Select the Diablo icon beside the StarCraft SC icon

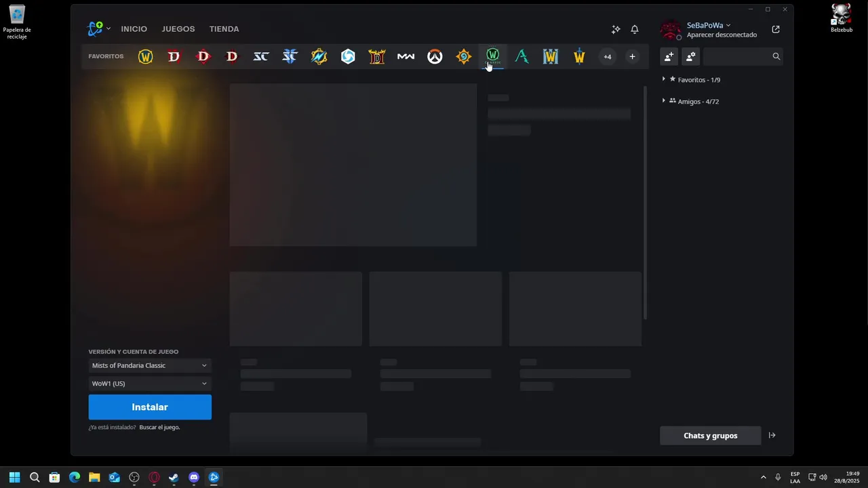click(232, 57)
